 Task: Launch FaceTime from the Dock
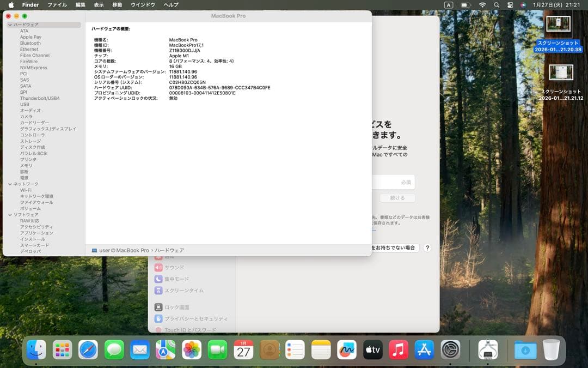(x=218, y=351)
